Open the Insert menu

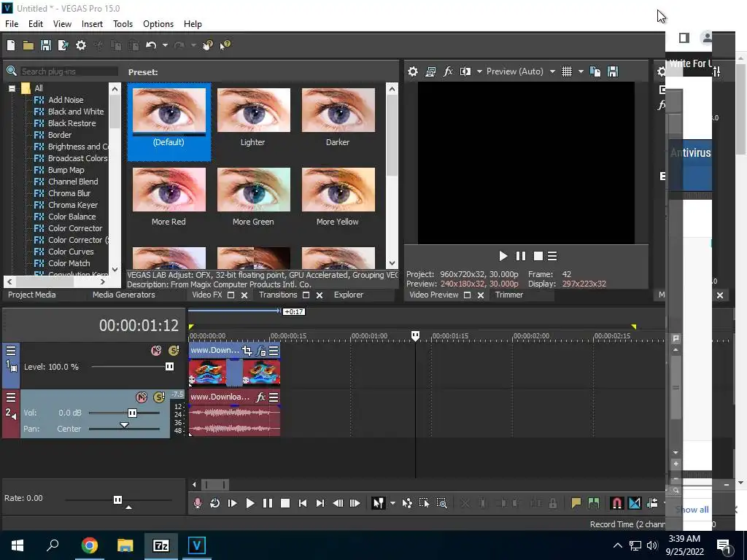(92, 24)
